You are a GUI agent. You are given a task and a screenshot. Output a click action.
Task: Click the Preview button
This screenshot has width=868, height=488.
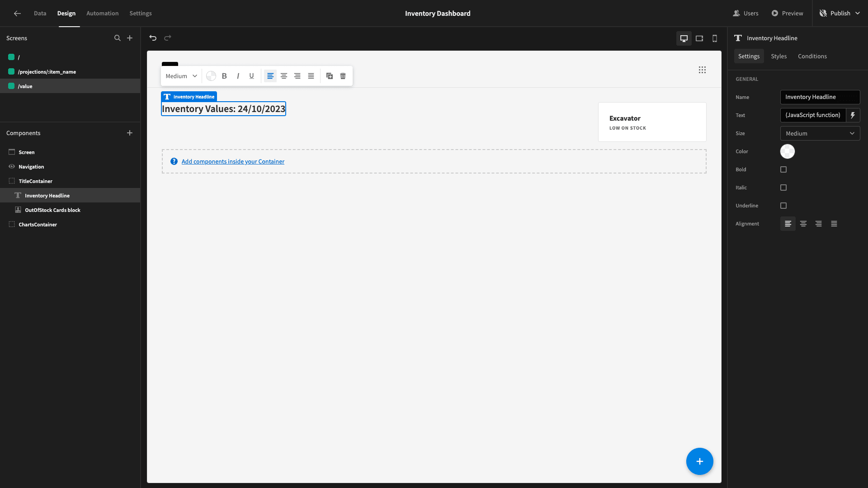pos(787,13)
